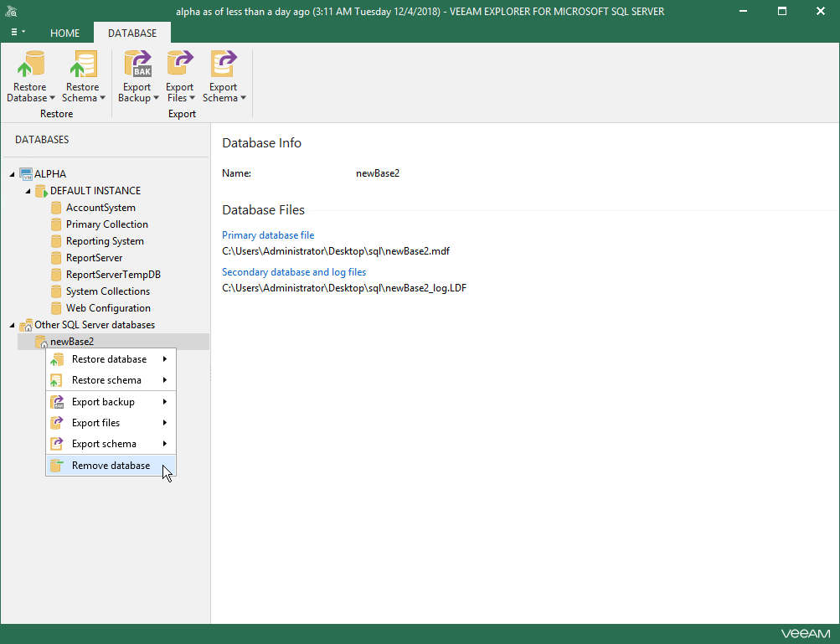Click the DATABASES panel header
Image resolution: width=840 pixels, height=644 pixels.
pyautogui.click(x=42, y=140)
